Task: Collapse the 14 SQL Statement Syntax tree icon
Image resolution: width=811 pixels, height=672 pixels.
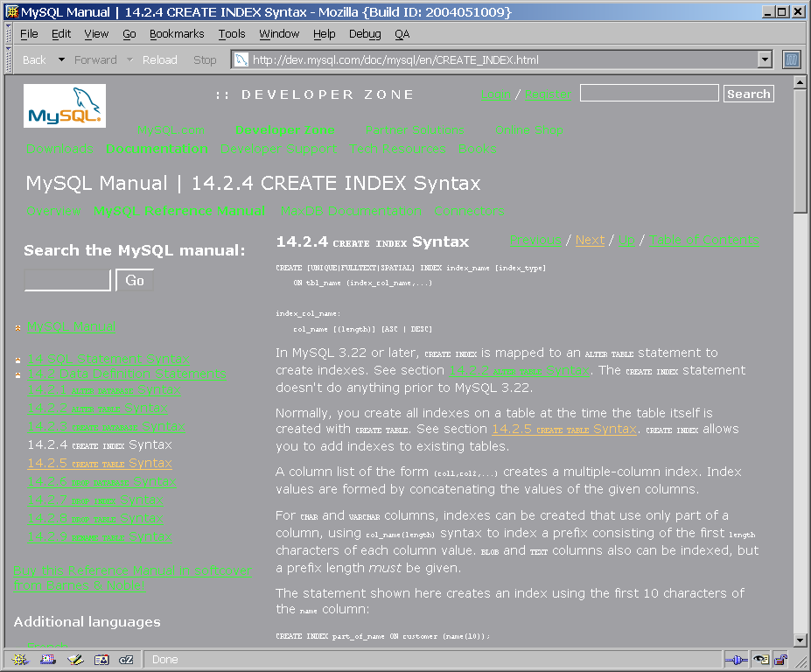Action: tap(17, 360)
